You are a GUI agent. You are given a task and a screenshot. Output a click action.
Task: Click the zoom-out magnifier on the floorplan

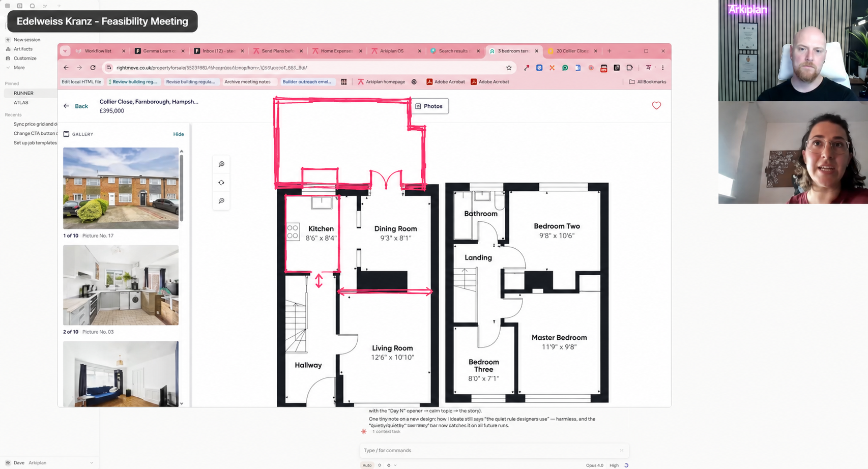click(x=221, y=201)
